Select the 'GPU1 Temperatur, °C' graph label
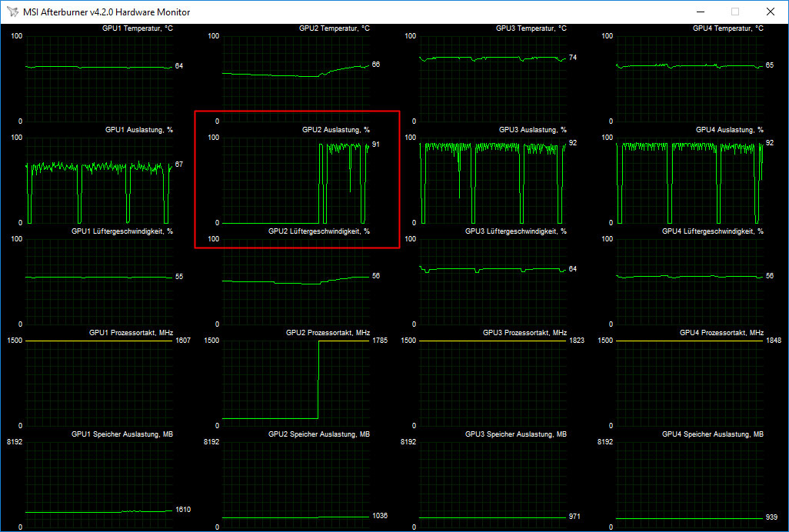Screen dimensions: 789x532 [x=138, y=28]
